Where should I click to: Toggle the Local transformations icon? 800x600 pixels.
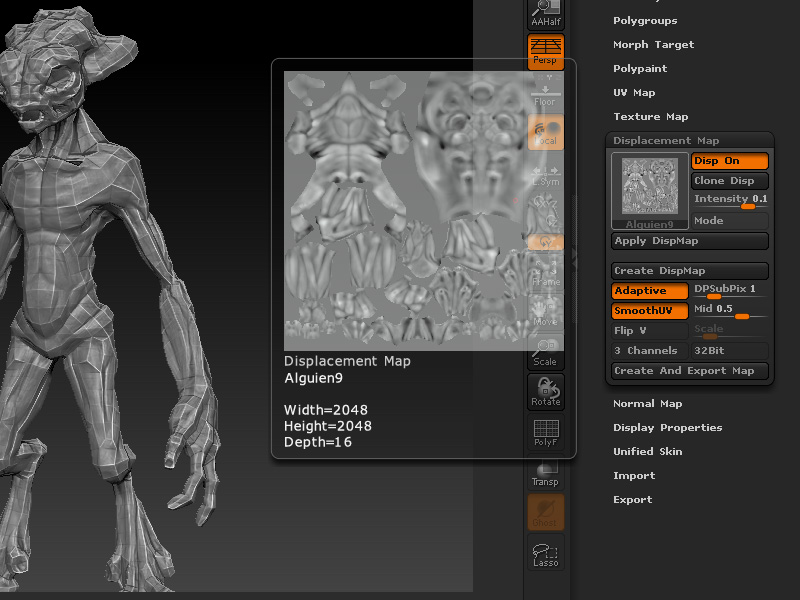pyautogui.click(x=545, y=132)
